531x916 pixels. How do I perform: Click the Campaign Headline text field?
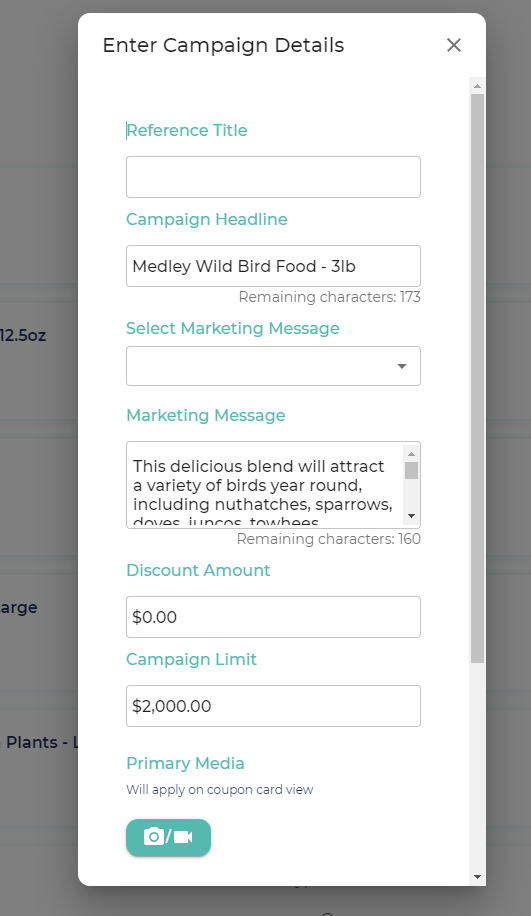[x=273, y=266]
